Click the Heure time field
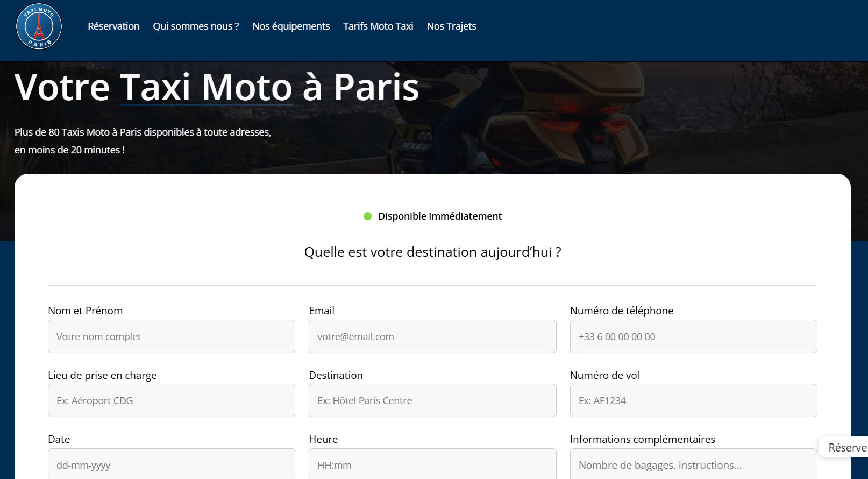Image resolution: width=868 pixels, height=479 pixels. (432, 464)
